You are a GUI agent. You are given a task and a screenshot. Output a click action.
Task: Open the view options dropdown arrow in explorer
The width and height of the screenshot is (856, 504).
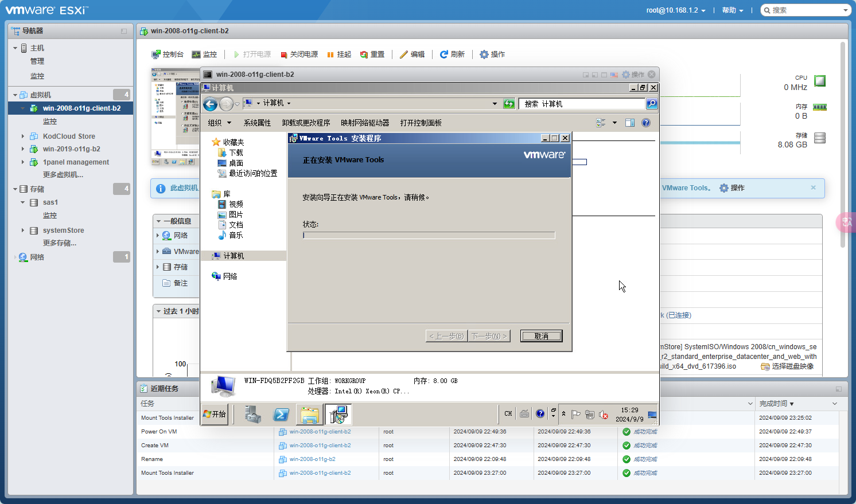(x=614, y=123)
